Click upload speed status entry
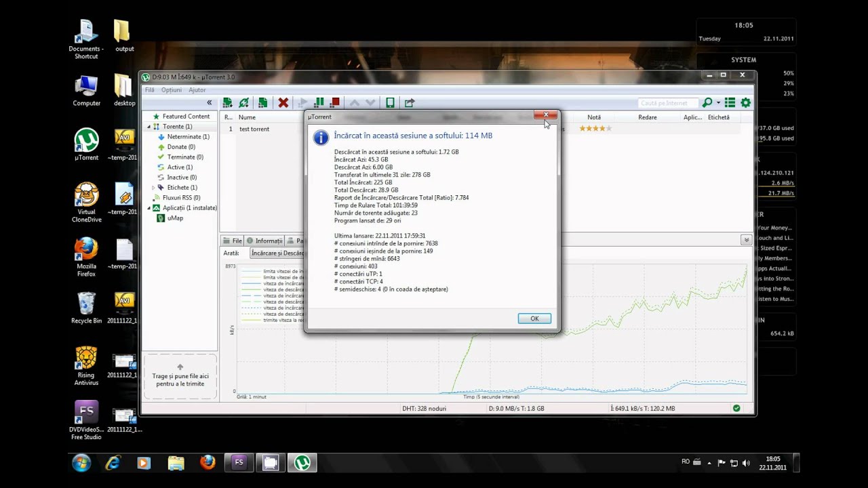The height and width of the screenshot is (488, 868). 642,409
